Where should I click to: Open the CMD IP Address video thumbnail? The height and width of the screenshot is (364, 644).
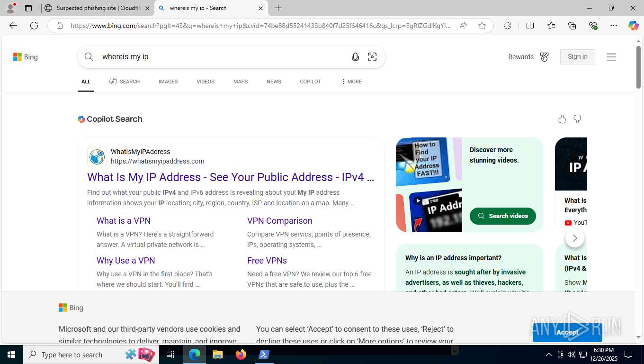tap(436, 210)
